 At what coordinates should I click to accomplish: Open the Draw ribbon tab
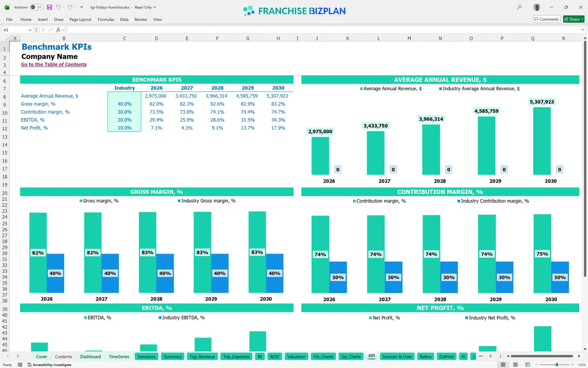pyautogui.click(x=59, y=20)
